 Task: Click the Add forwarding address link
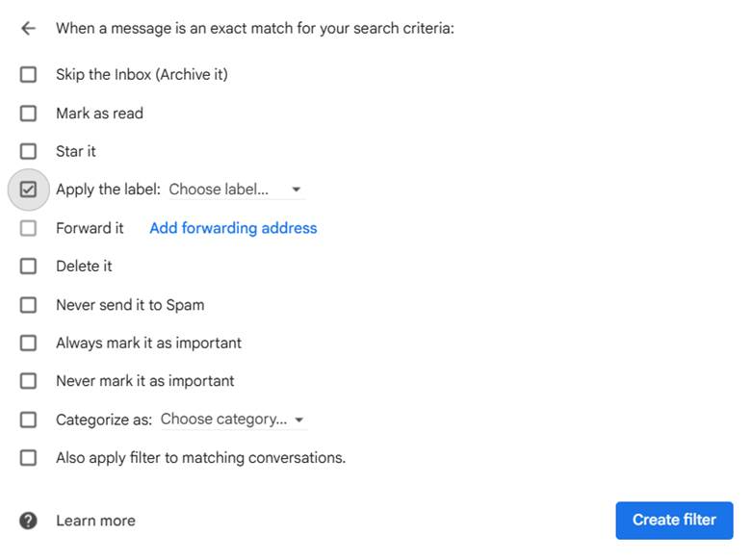[233, 228]
